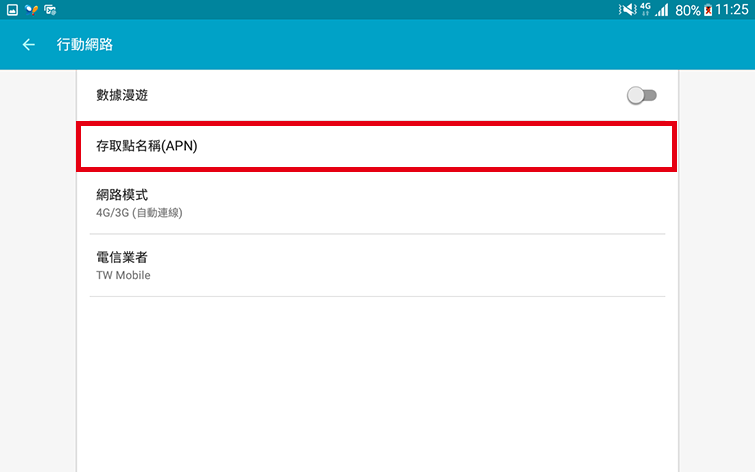Open 網路模式 network mode setting
The width and height of the screenshot is (755, 472).
378,203
